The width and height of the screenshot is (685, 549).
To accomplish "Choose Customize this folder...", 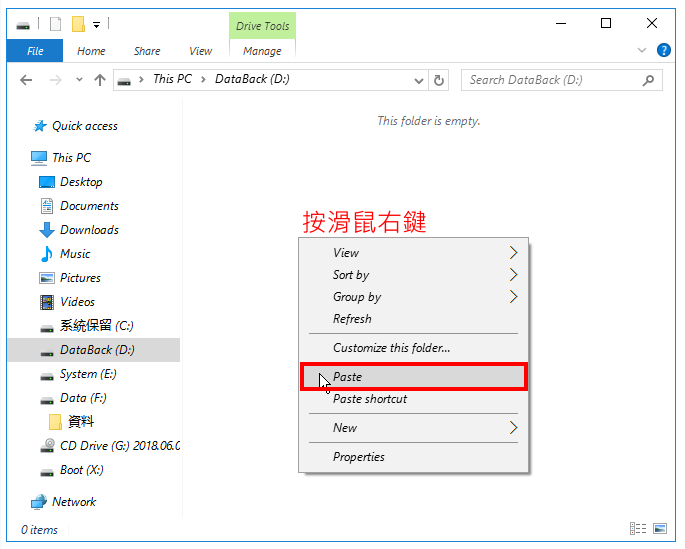I will coord(413,348).
